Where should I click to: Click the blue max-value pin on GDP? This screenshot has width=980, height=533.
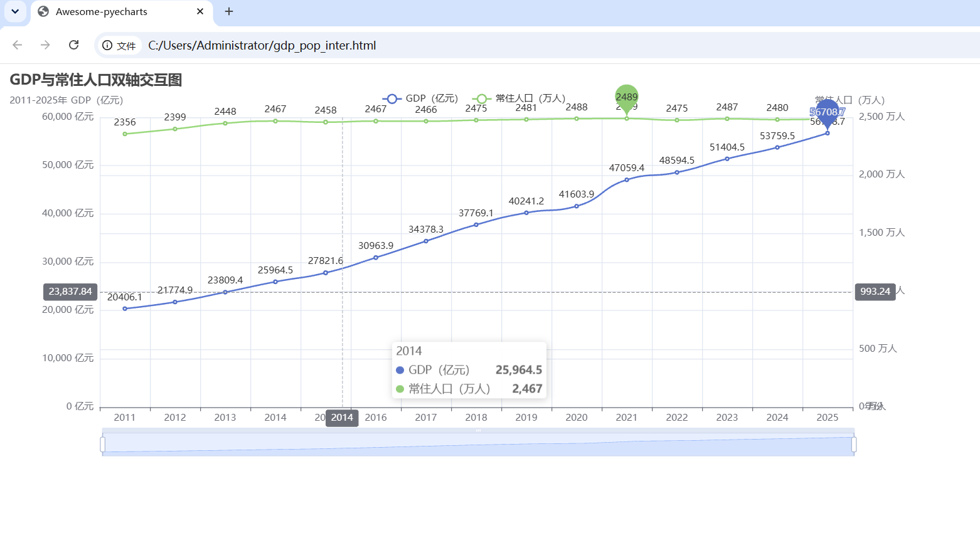coord(828,113)
